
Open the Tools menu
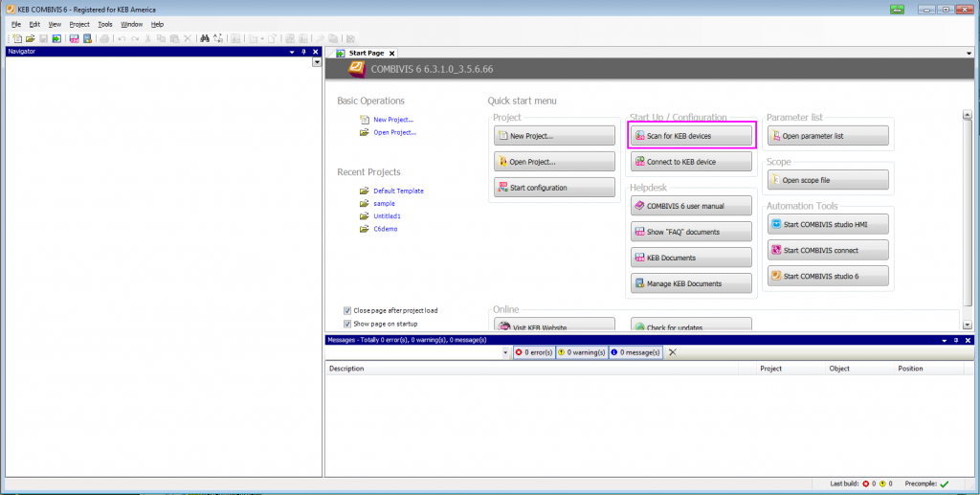click(105, 24)
